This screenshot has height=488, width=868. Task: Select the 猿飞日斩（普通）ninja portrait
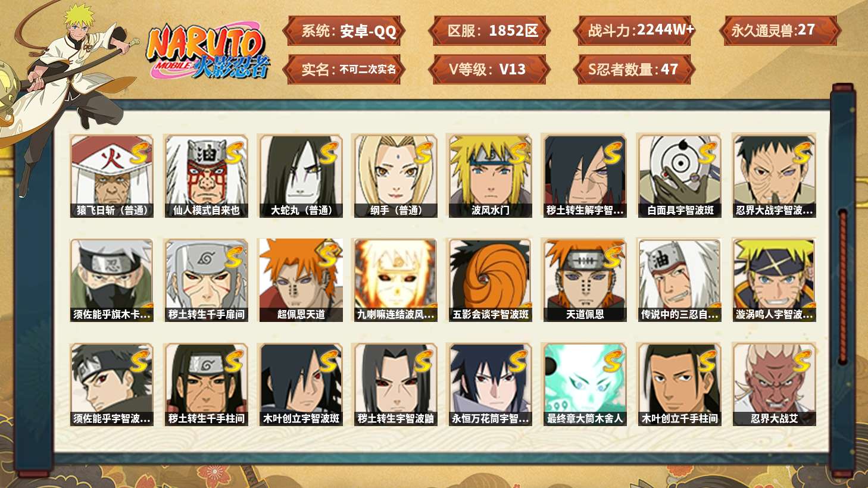coord(111,176)
